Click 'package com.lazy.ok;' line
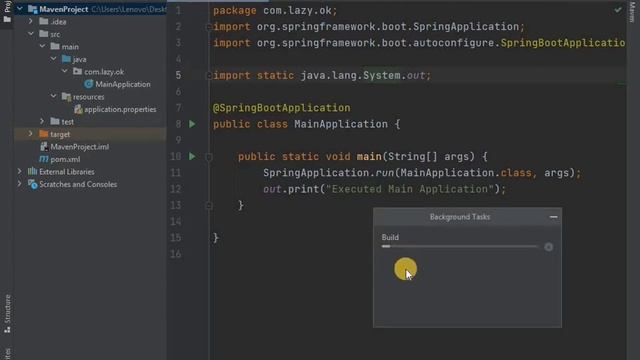The width and height of the screenshot is (640, 360). pyautogui.click(x=275, y=11)
